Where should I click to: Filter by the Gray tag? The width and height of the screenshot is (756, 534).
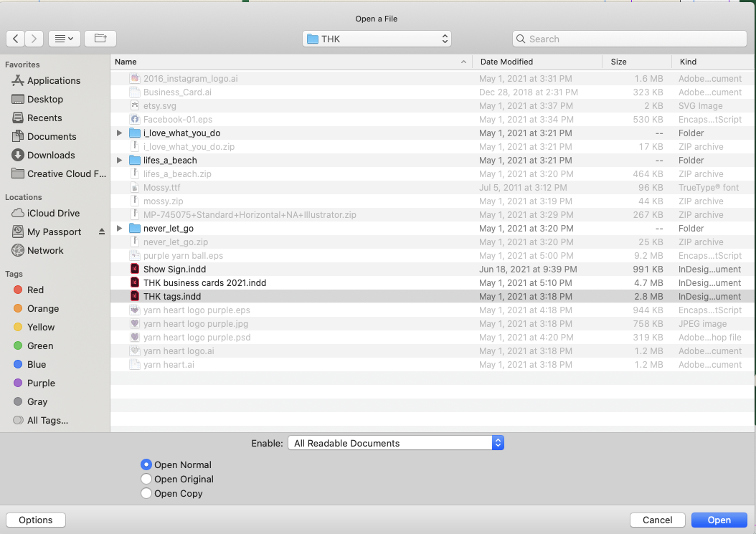(x=30, y=402)
